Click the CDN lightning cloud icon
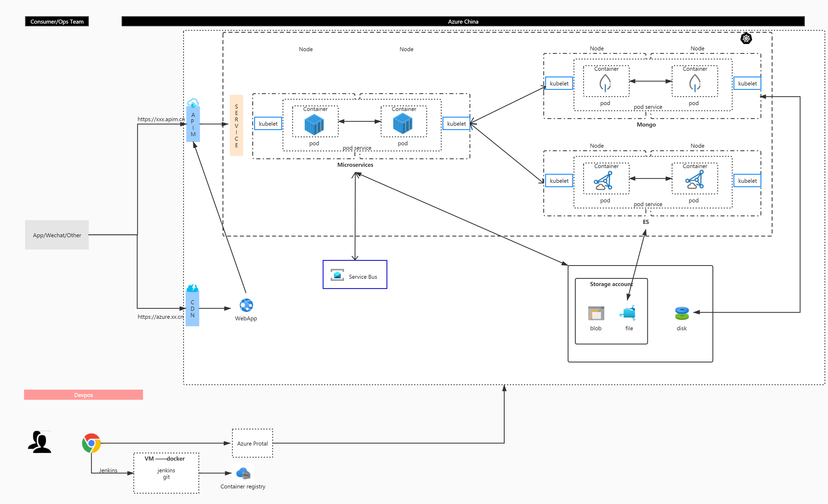The width and height of the screenshot is (828, 504). click(x=192, y=288)
